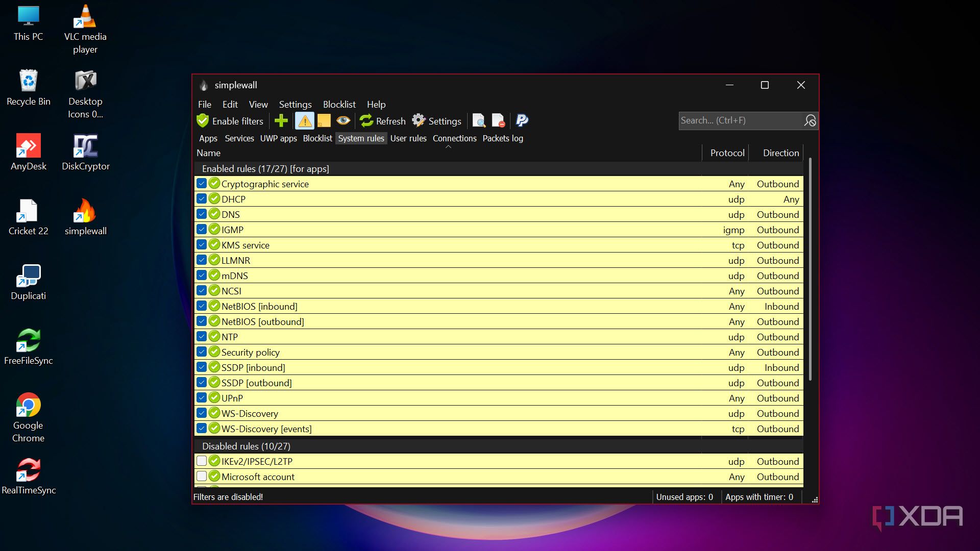980x551 pixels.
Task: Enable the IKEv2/IPSEC/L2TP disabled rule
Action: (202, 461)
